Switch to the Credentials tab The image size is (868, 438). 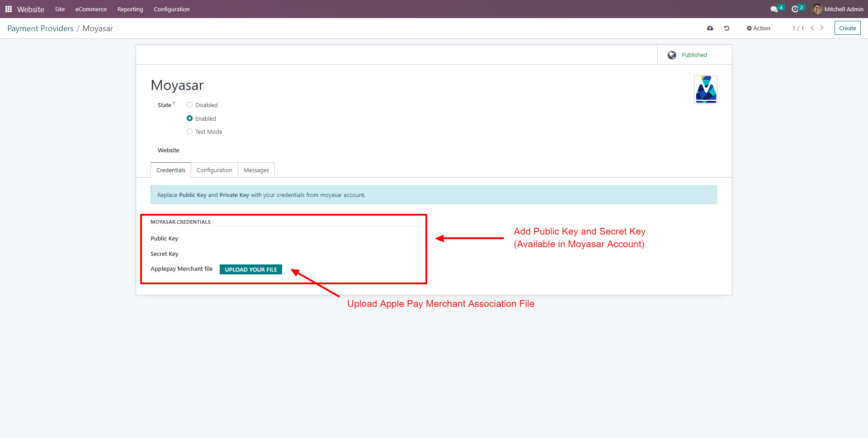(171, 170)
